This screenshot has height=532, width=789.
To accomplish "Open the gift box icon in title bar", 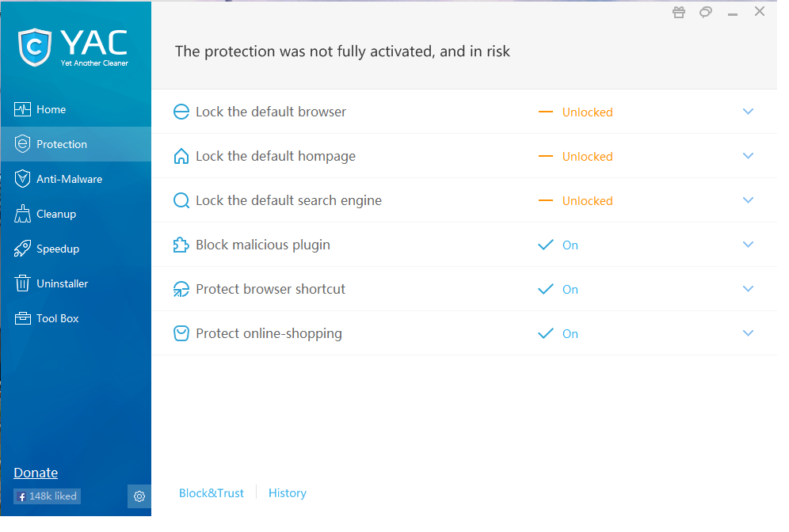I will tap(678, 12).
